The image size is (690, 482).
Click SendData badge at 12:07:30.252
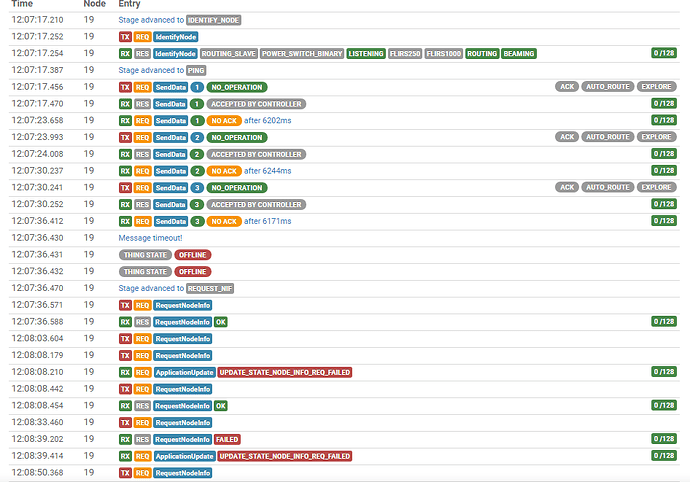pos(170,205)
